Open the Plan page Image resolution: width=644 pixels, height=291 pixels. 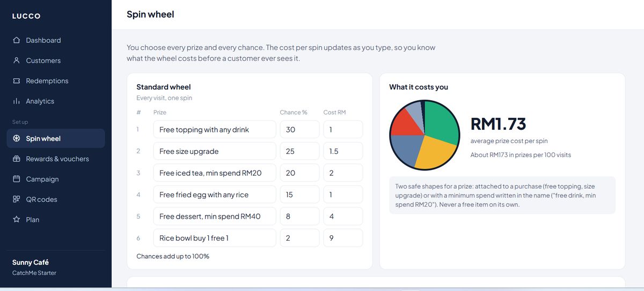[x=56, y=220]
